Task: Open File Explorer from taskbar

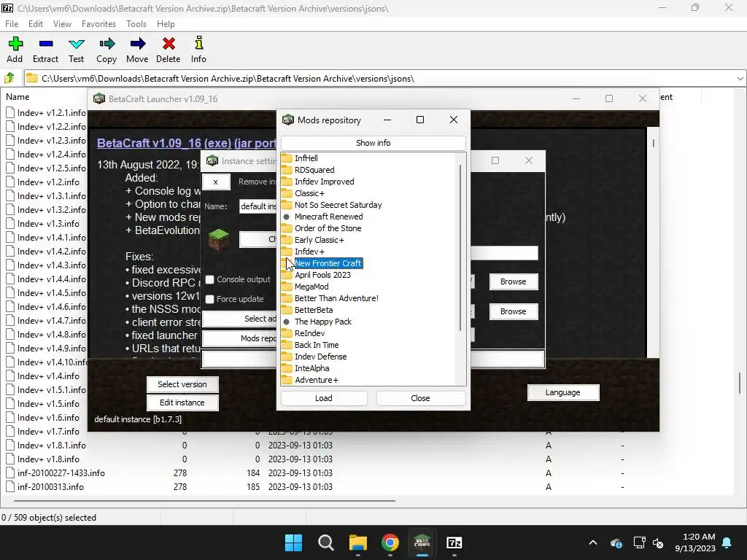Action: pos(357,542)
